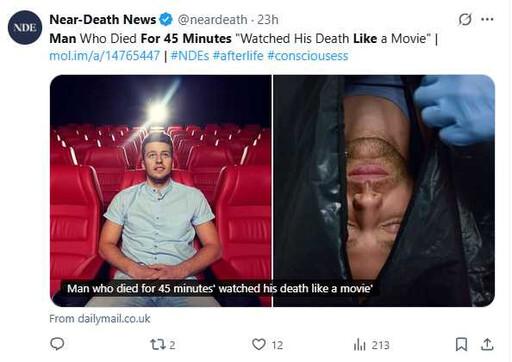The width and height of the screenshot is (512, 362).
Task: Click the Grok circle-slash icon
Action: pos(465,19)
